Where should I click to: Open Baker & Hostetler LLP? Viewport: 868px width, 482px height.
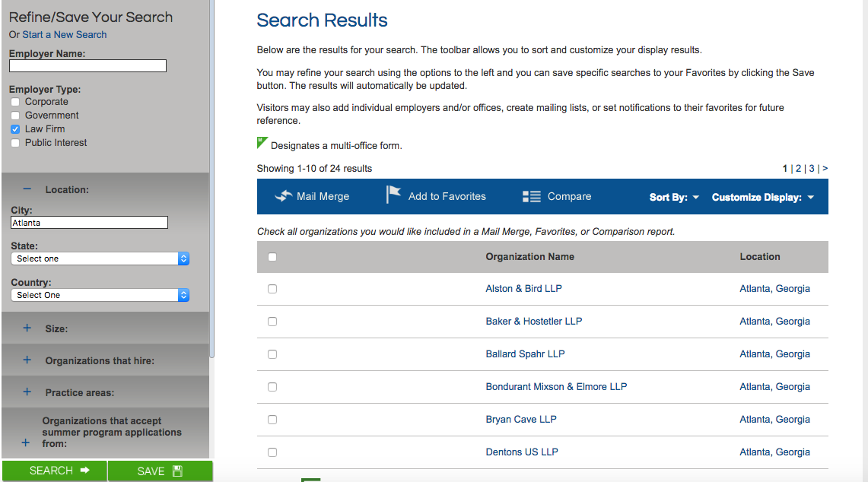(533, 321)
